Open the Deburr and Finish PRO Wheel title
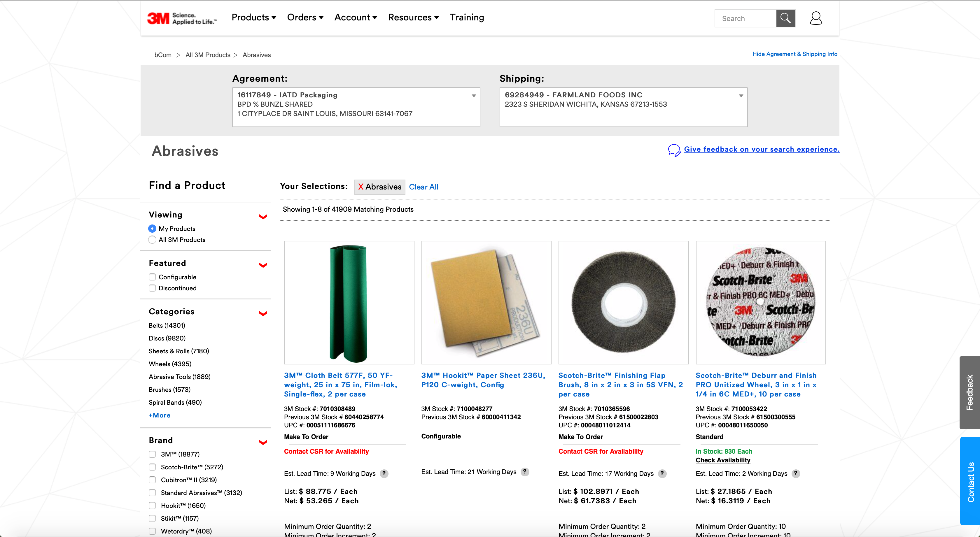Viewport: 980px width, 537px height. pos(756,385)
